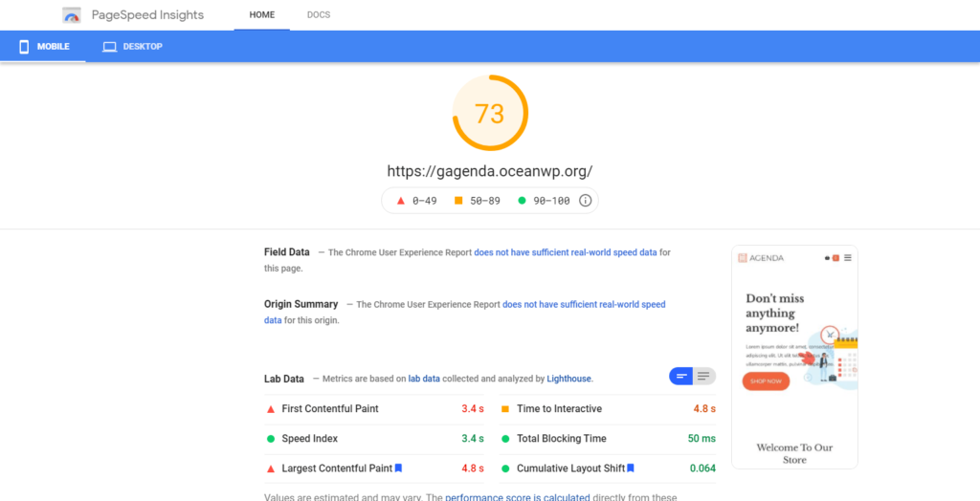This screenshot has height=501, width=980.
Task: Switch to the DESKTOP results tab
Action: coord(132,46)
